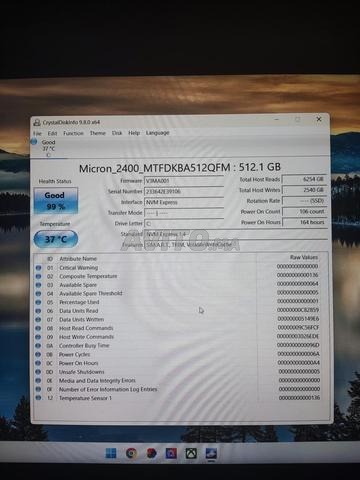This screenshot has width=360, height=480.
Task: Click status icon for Percentage Used
Action: coord(38,302)
